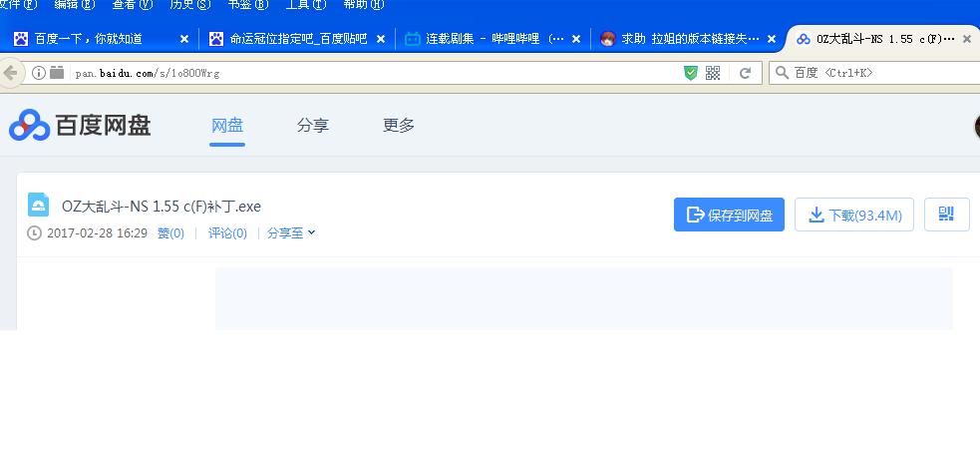
Task: Close the 百度一下 tab
Action: [x=184, y=39]
